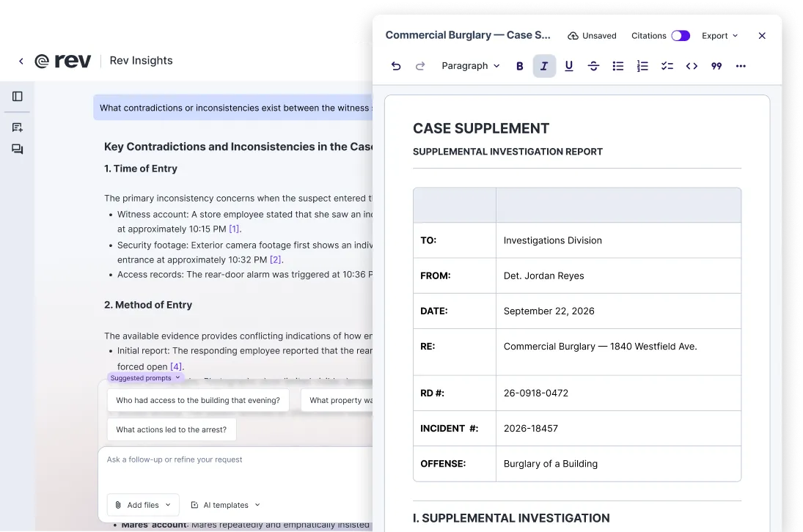Screen dimensions: 803x532
Task: Click the Rev logo
Action: click(x=62, y=61)
